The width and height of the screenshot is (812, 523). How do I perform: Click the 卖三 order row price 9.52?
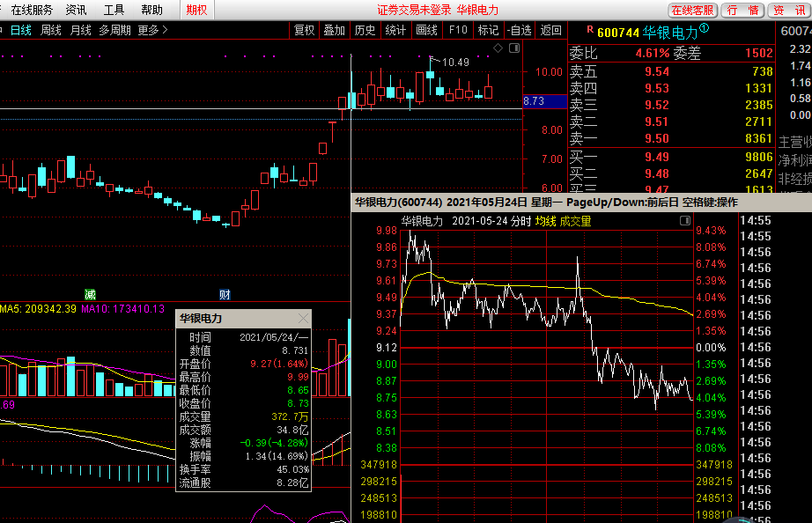657,105
